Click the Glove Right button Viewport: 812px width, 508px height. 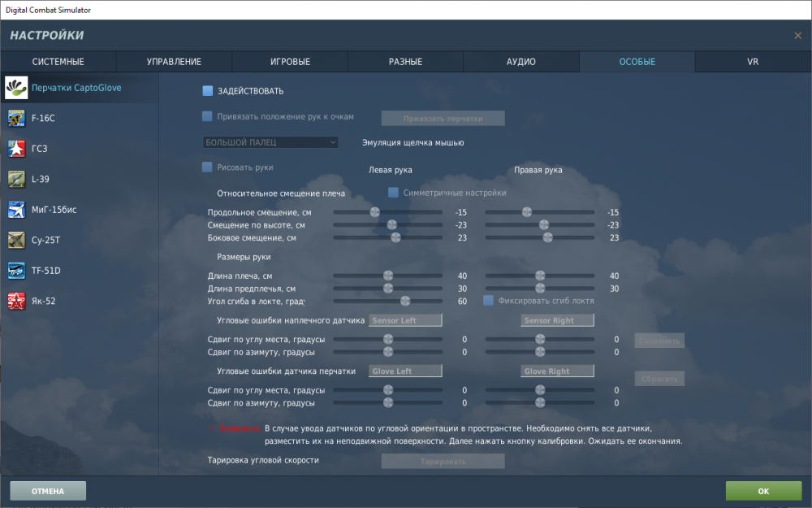557,371
